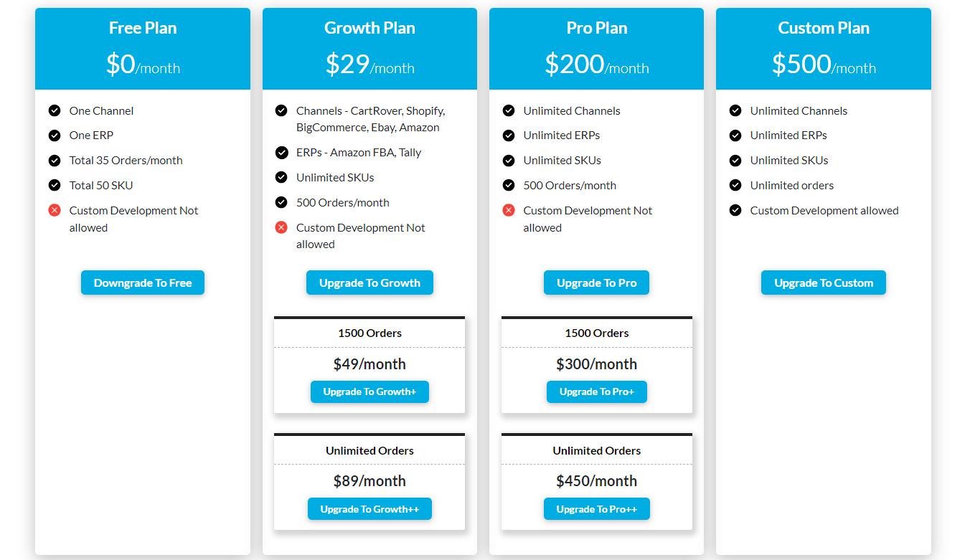This screenshot has height=560, width=965.
Task: Click check icon next to Total 35 Orders/month
Action: (x=55, y=160)
